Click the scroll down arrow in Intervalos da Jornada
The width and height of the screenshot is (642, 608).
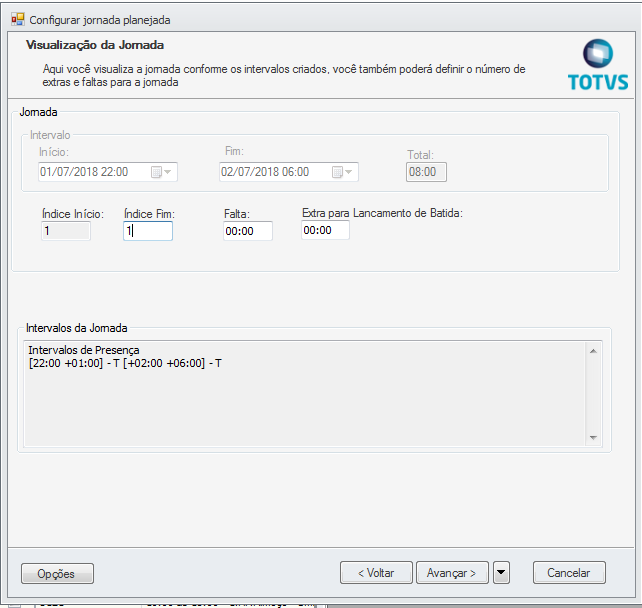tap(593, 438)
